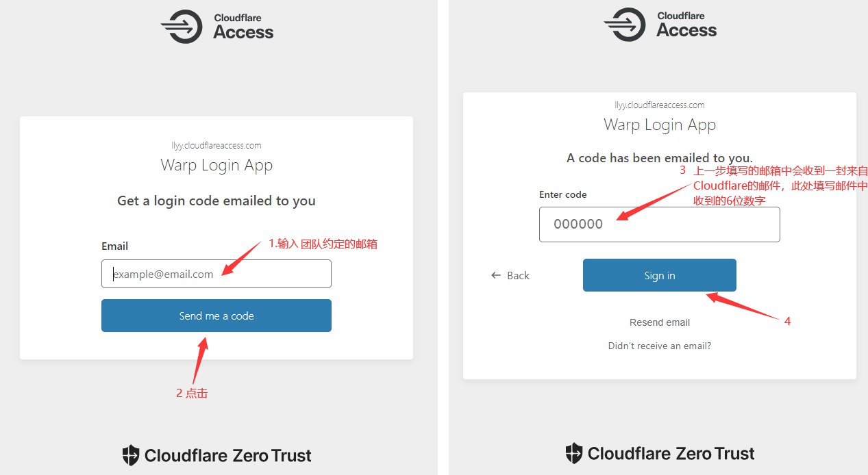Click the Cloudflare Access arrow logo above the email form
Image resolution: width=868 pixels, height=475 pixels.
pos(182,27)
